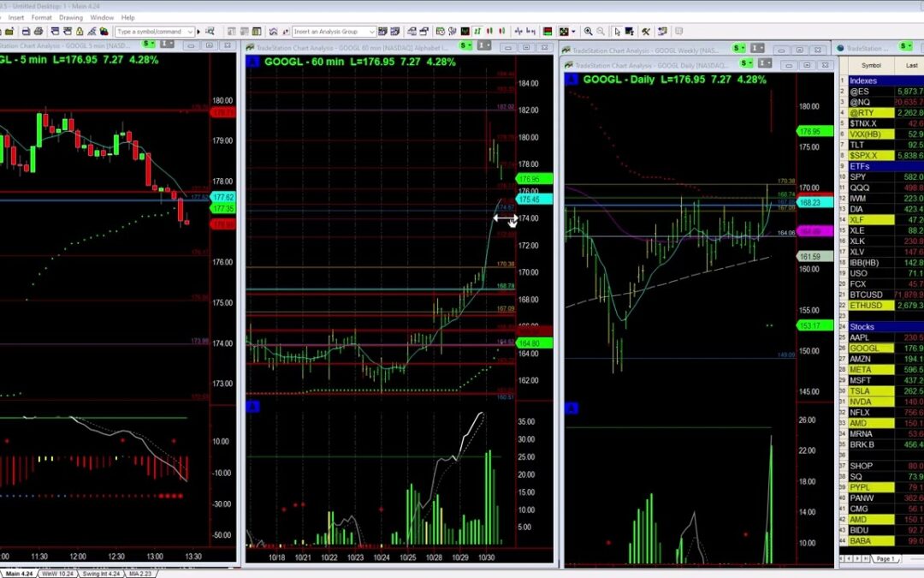Viewport: 924px width, 578px height.
Task: Open the Drawing menu
Action: pos(71,17)
